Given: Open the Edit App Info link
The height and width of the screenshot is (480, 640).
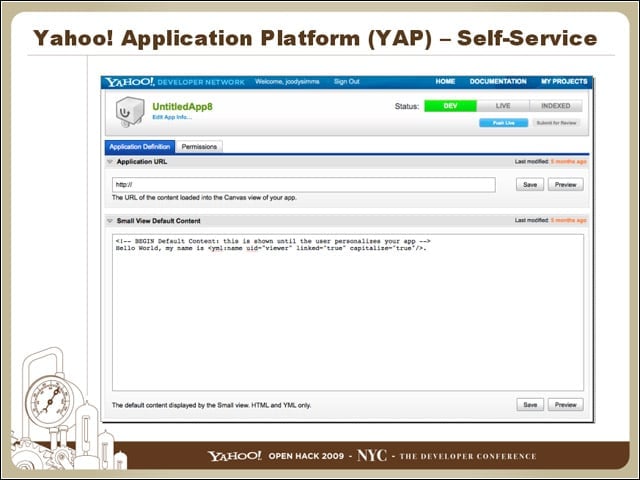Looking at the screenshot, I should pyautogui.click(x=172, y=117).
